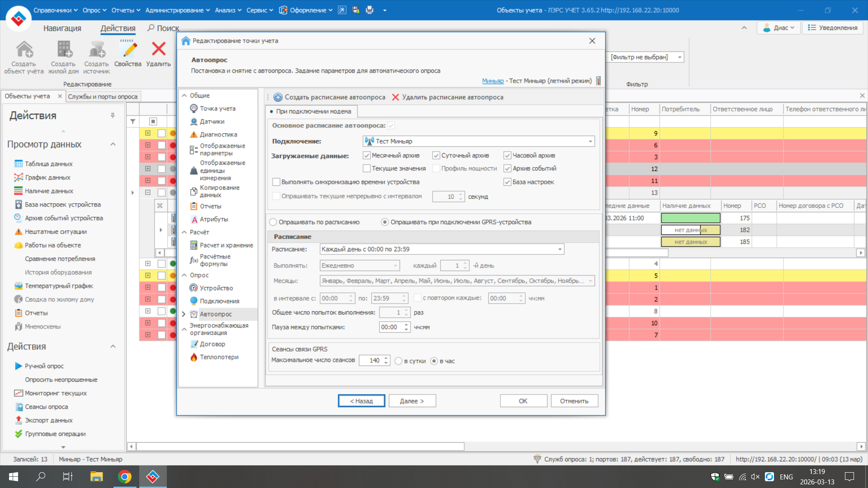868x488 pixels.
Task: Click the Далее > button
Action: [411, 401]
